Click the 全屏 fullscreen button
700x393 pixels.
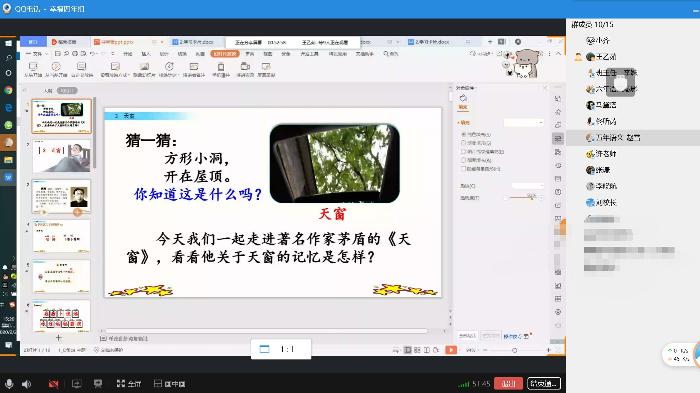pyautogui.click(x=129, y=384)
